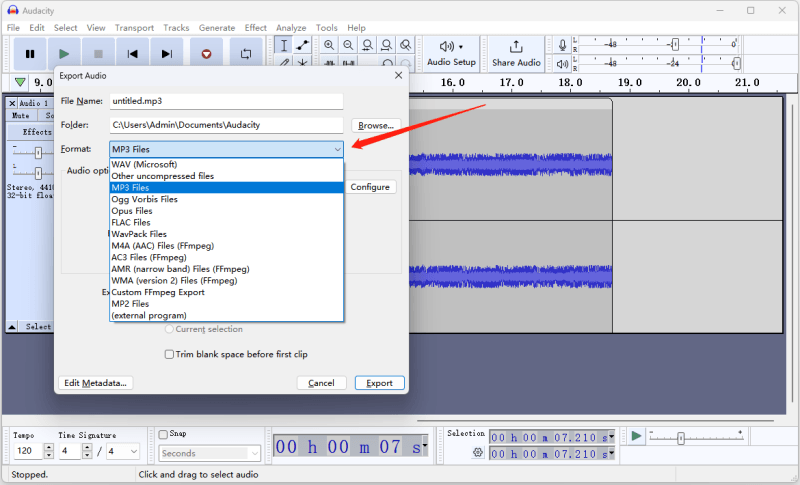Viewport: 800px width, 485px height.
Task: Open the Tracks menu
Action: point(176,28)
